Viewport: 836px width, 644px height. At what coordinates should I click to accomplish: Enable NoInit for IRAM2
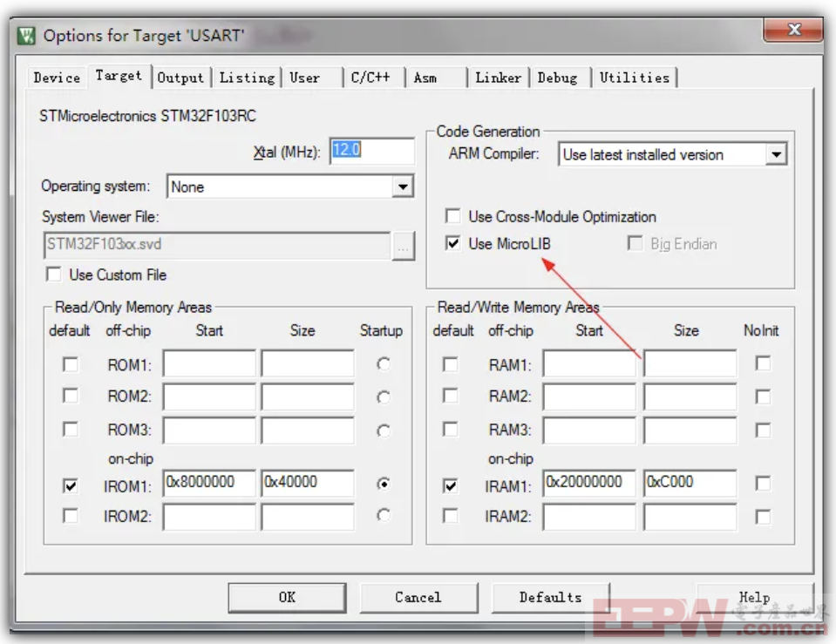pos(763,517)
